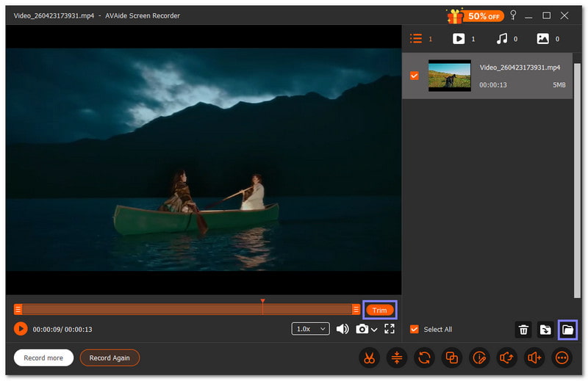Open the file converter tool
Viewport: 588px width, 381px height.
tap(424, 358)
